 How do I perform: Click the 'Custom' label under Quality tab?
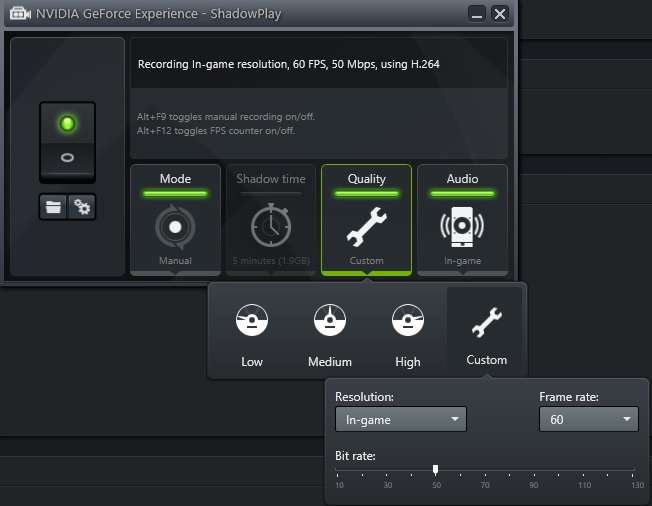tap(366, 261)
